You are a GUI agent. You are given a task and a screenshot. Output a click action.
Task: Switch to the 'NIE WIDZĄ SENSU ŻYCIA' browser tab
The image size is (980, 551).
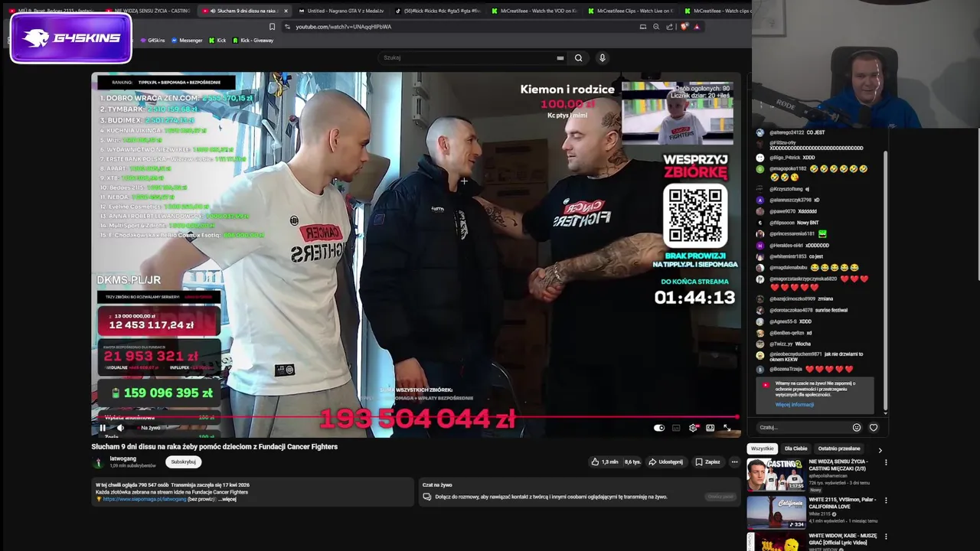[x=147, y=11]
